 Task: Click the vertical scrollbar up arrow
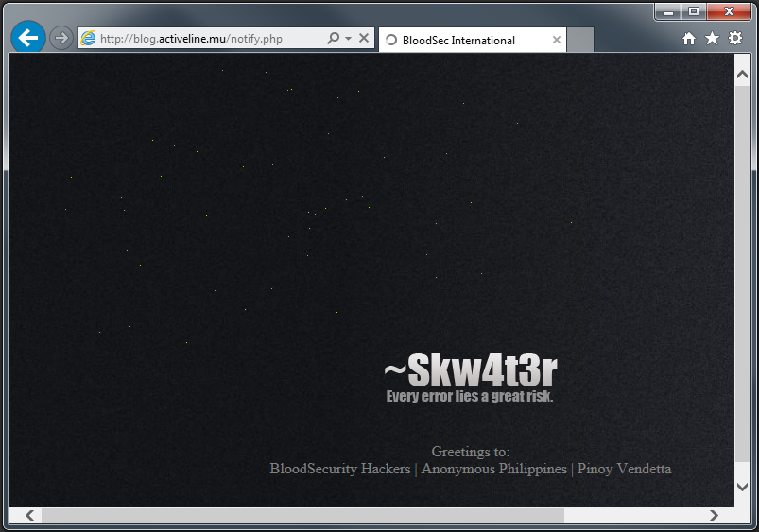[742, 74]
